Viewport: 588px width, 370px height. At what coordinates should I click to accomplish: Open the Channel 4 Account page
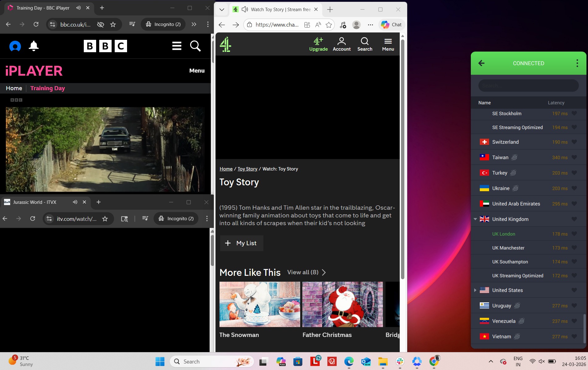(x=342, y=44)
